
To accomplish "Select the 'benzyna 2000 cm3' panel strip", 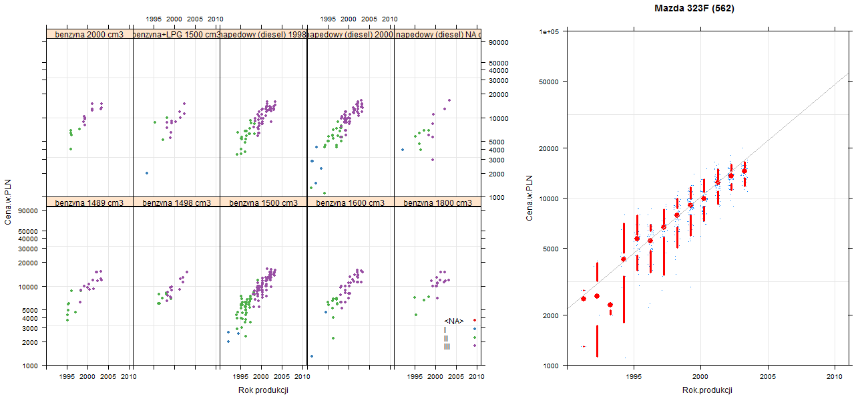I will (x=89, y=34).
